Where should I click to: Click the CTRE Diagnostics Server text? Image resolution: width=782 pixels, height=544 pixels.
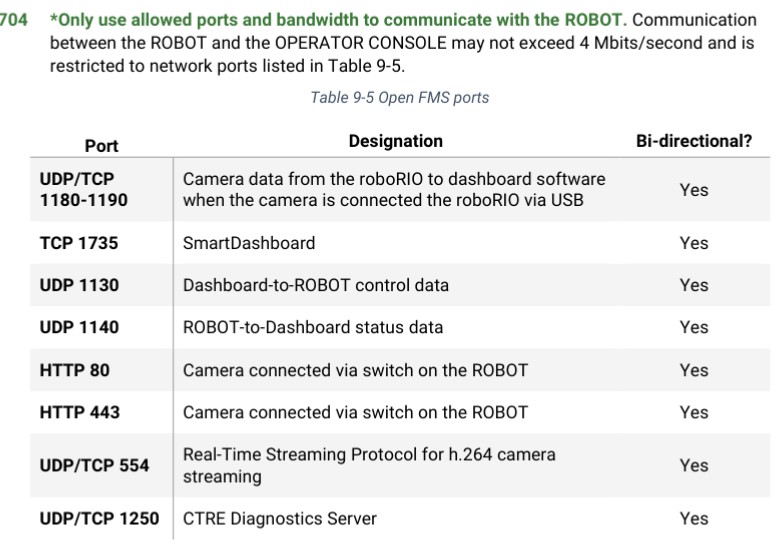click(280, 519)
